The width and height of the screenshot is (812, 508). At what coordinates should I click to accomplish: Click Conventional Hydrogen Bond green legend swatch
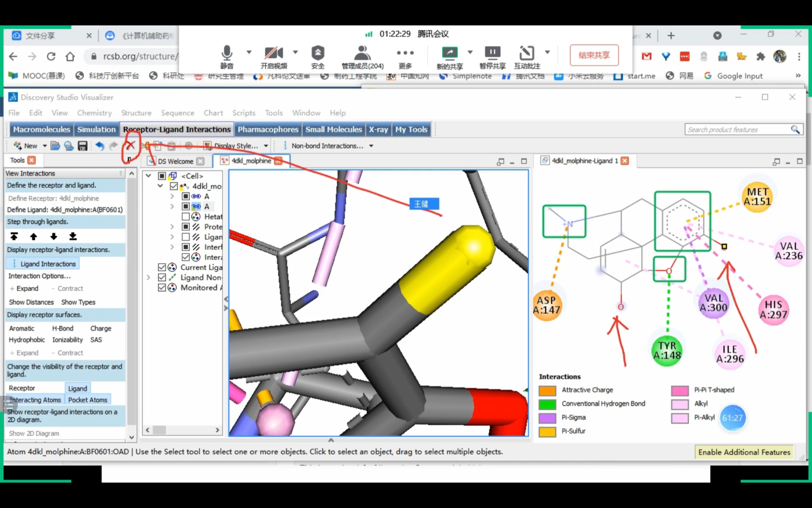(x=547, y=404)
